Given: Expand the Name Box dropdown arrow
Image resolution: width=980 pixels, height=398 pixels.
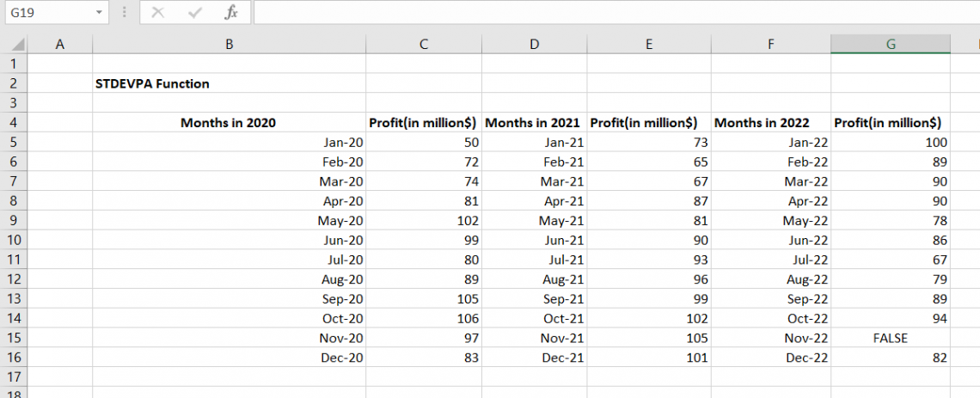Looking at the screenshot, I should [x=99, y=13].
